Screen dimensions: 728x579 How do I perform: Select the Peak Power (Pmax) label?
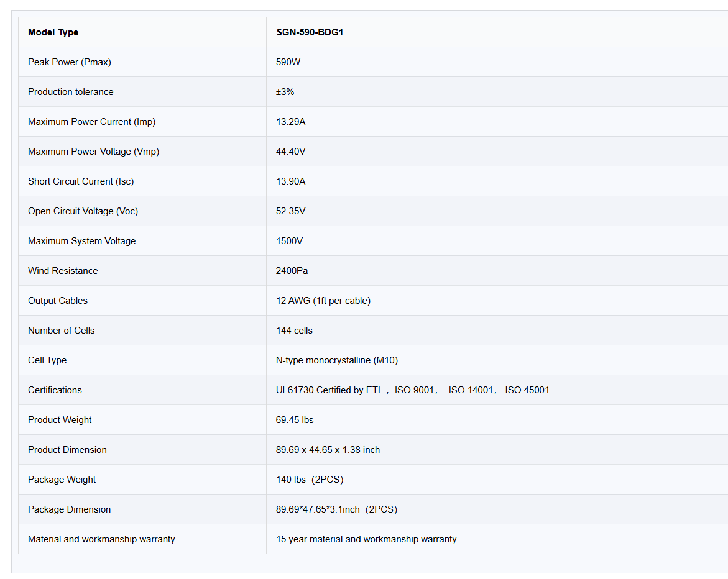click(x=70, y=62)
